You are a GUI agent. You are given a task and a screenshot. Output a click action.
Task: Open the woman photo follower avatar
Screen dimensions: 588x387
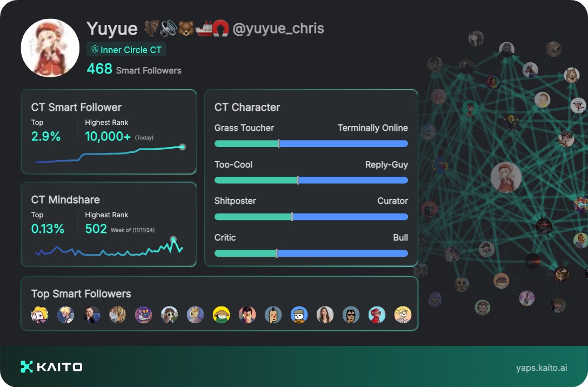(x=325, y=315)
